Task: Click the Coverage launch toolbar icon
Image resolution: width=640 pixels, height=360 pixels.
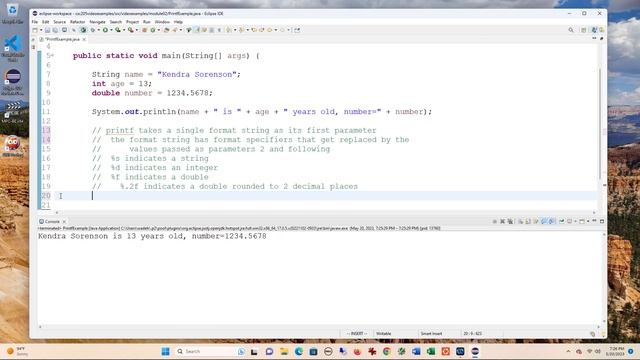Action: click(x=118, y=30)
